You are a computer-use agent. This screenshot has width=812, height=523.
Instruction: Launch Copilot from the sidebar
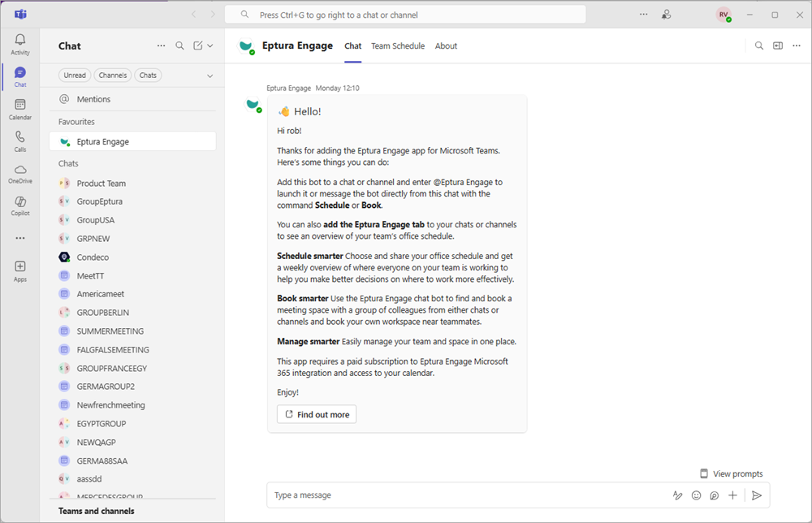tap(20, 206)
